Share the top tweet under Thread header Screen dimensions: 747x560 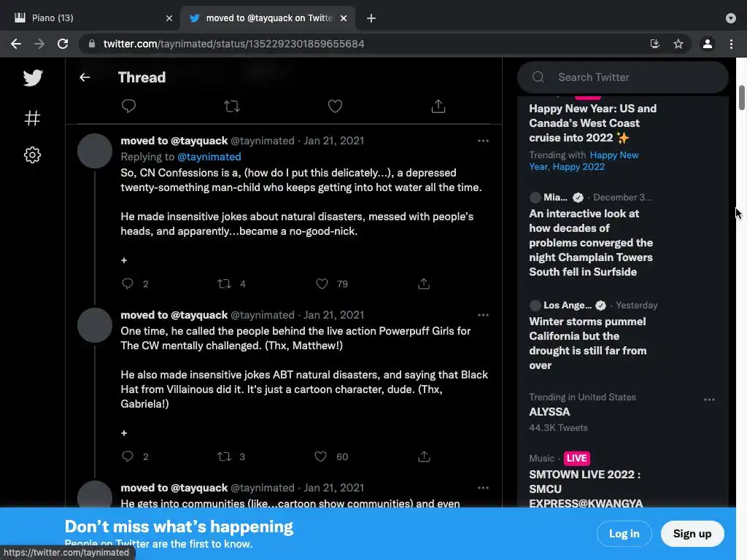pyautogui.click(x=438, y=106)
